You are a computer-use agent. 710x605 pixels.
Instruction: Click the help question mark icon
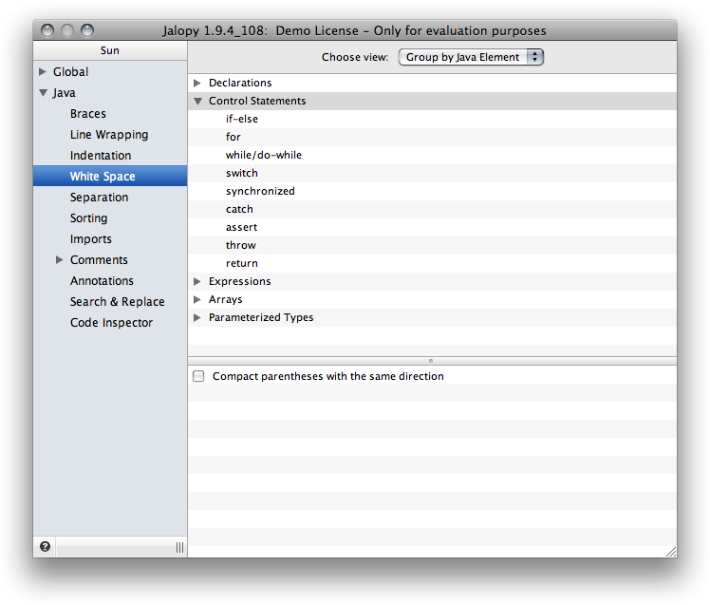pyautogui.click(x=45, y=547)
